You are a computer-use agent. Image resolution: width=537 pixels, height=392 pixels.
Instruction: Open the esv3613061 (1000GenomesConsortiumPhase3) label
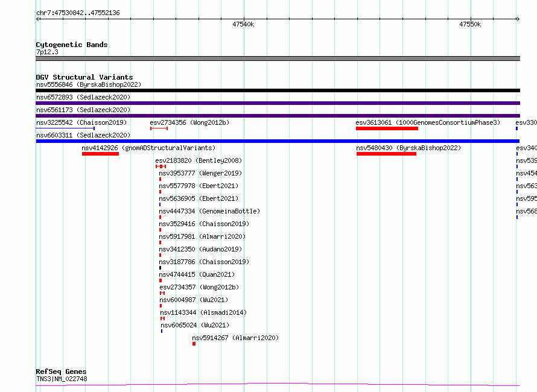pyautogui.click(x=428, y=122)
